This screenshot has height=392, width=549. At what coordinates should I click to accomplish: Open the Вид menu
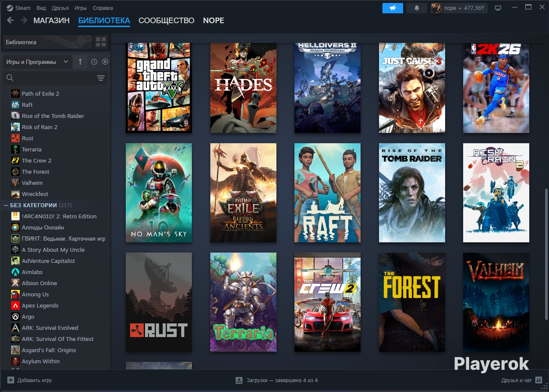41,8
